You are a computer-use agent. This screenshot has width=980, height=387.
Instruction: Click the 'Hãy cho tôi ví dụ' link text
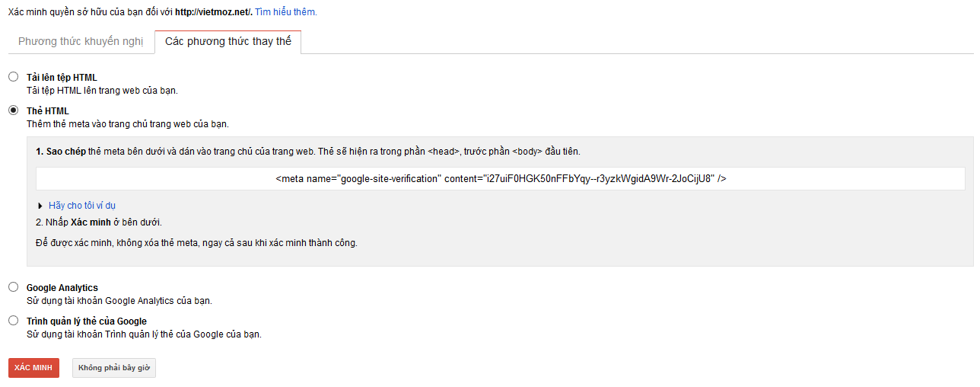tap(82, 206)
